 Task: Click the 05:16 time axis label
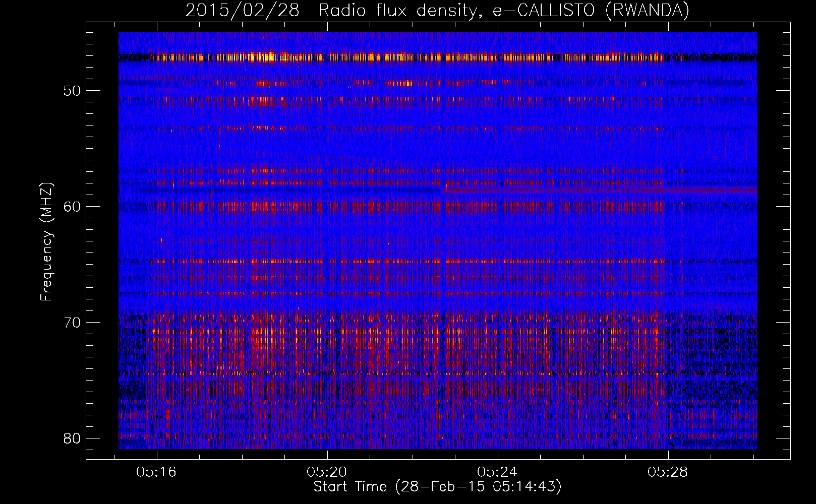(x=156, y=472)
